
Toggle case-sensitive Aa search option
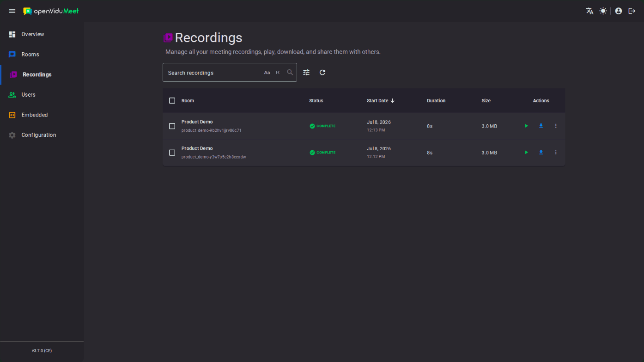pos(267,73)
